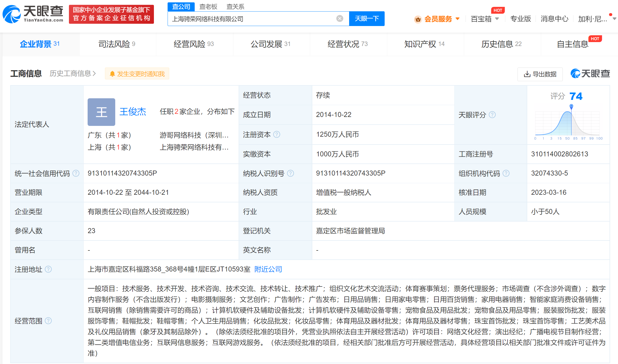Click the question mark beside 天眼评分

point(492,115)
